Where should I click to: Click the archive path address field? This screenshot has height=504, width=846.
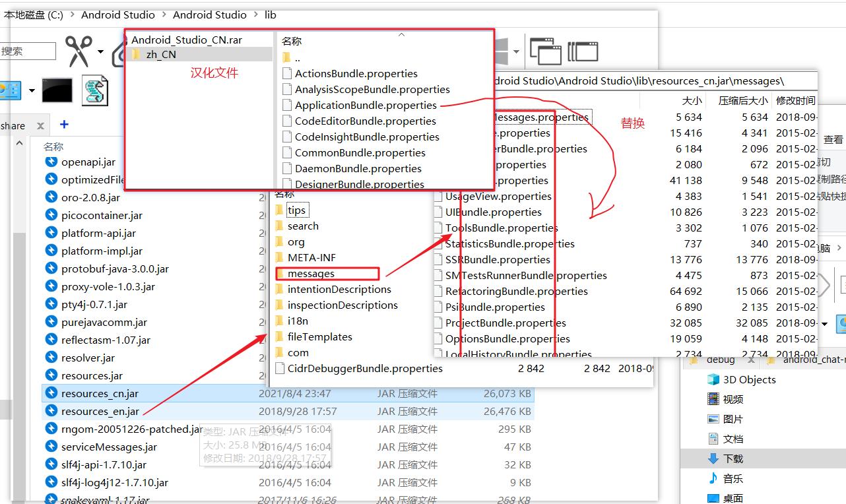(x=656, y=80)
